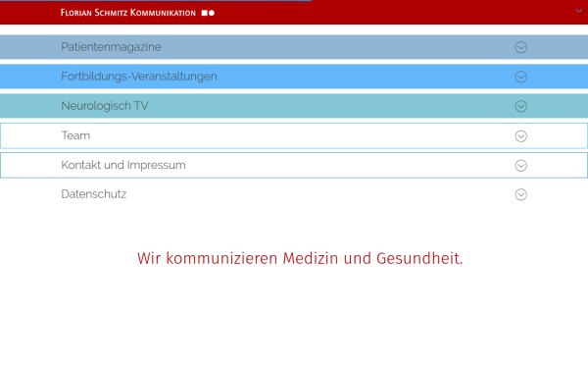Image resolution: width=588 pixels, height=368 pixels.
Task: Open the Team section label
Action: pos(75,135)
